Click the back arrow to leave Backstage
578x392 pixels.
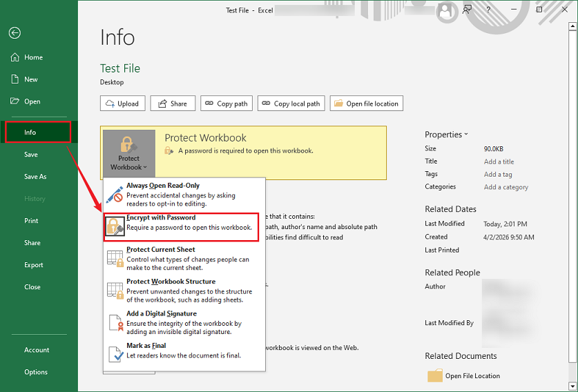click(15, 33)
